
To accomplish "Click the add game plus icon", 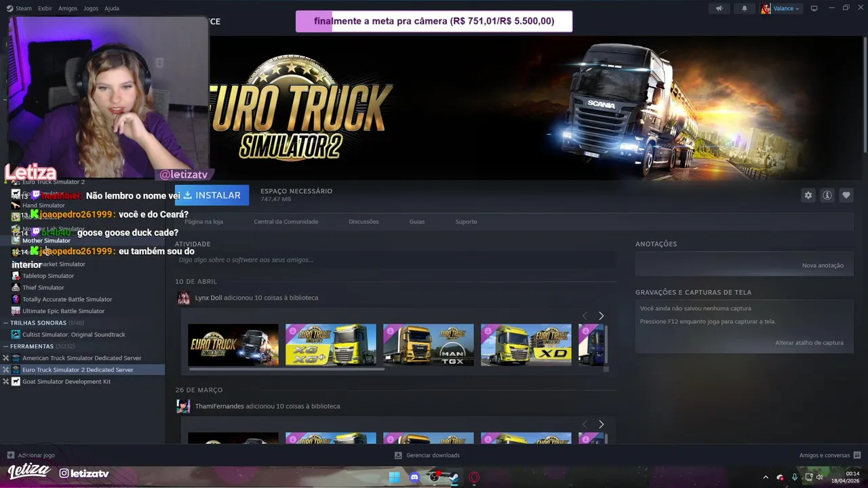I will (10, 455).
